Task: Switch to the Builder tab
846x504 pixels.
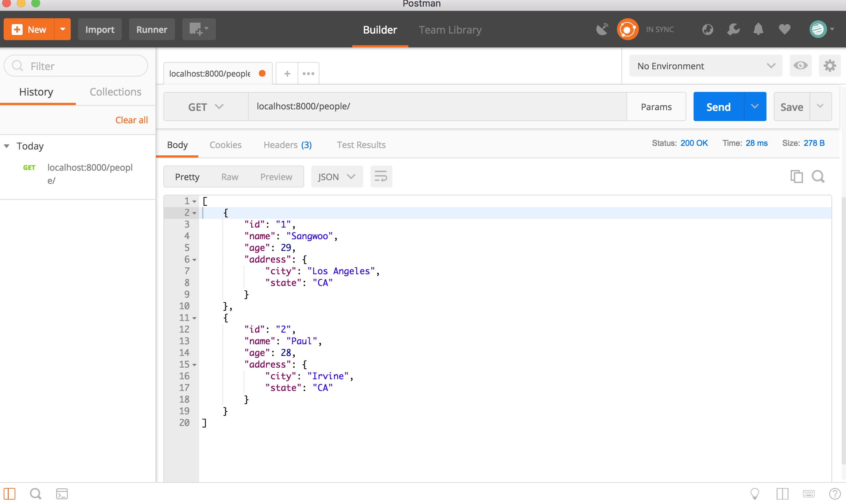Action: 380,30
